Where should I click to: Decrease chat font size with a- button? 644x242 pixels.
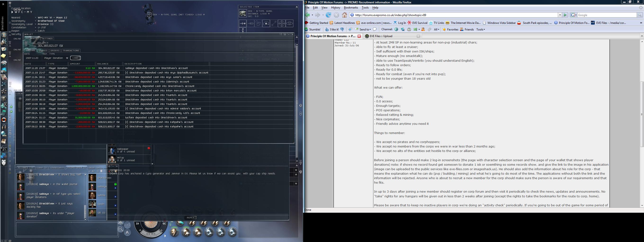tap(90, 171)
